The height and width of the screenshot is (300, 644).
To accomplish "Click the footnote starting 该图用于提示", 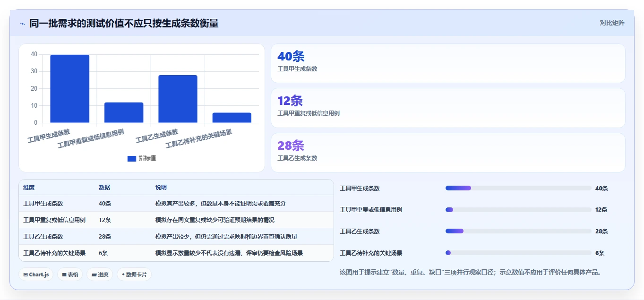I will point(471,272).
